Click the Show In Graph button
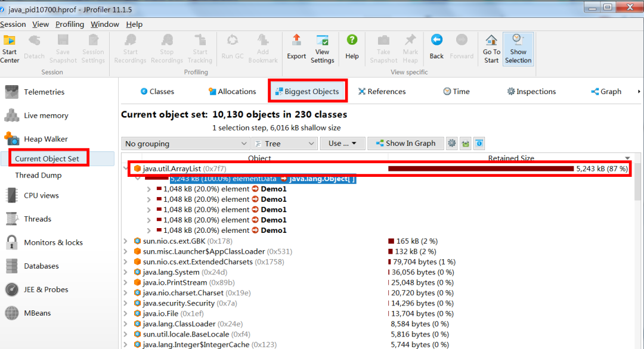The image size is (644, 349). coord(405,143)
